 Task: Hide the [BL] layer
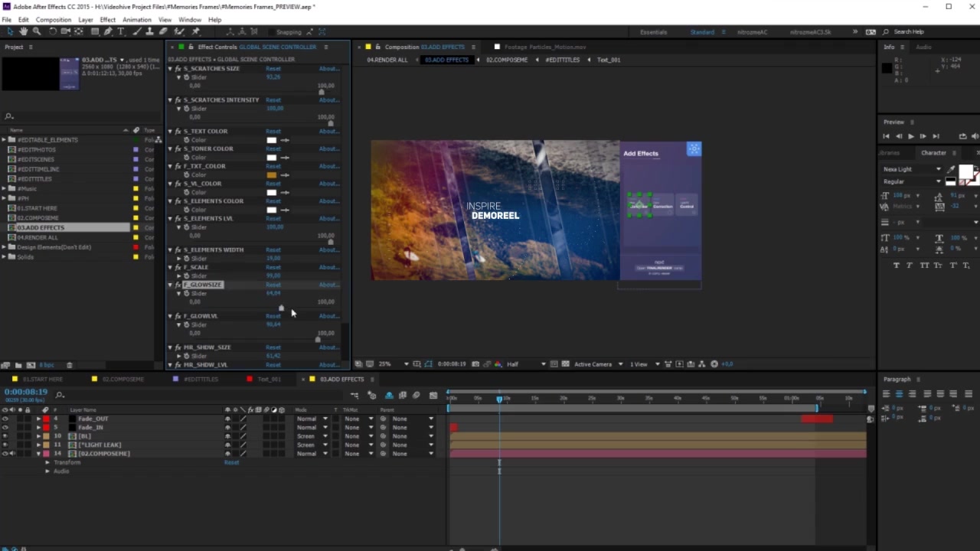[x=5, y=436]
